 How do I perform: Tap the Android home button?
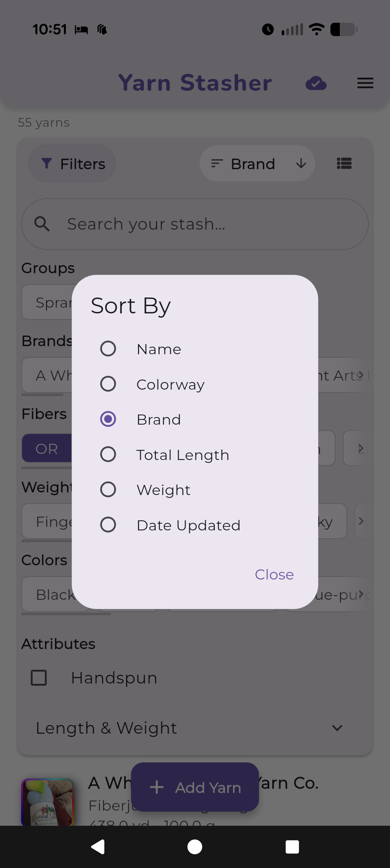[195, 847]
